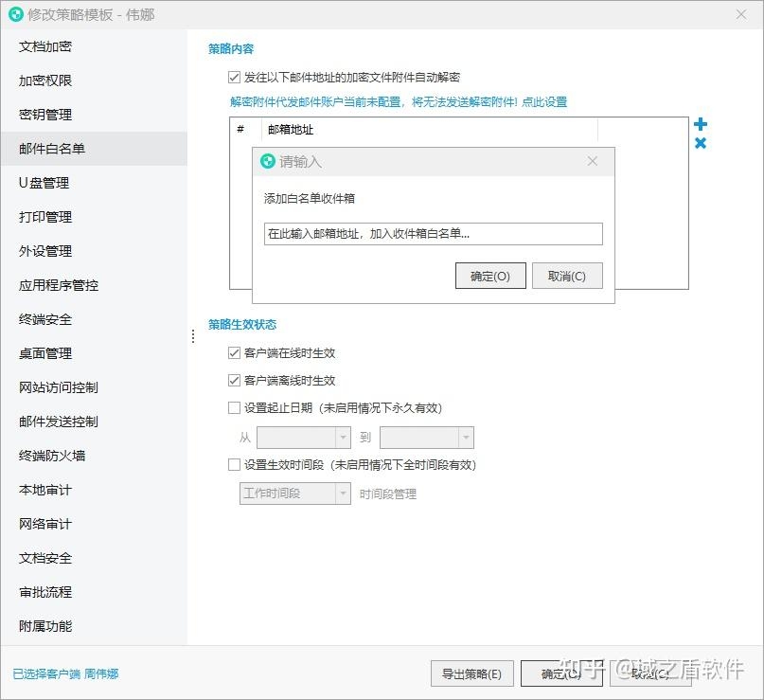764x700 pixels.
Task: Click the blue X icon to remove mailbox
Action: pos(700,143)
